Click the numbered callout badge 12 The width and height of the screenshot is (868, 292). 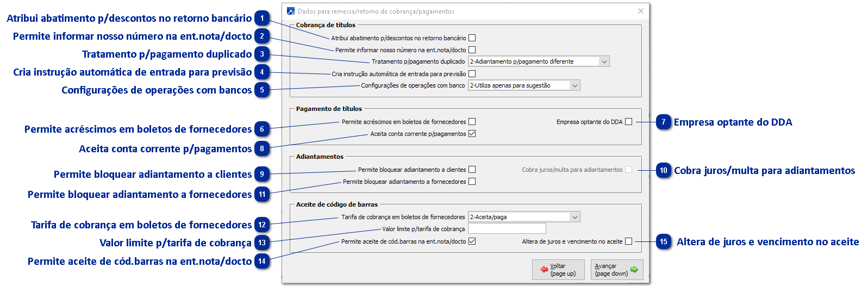point(262,225)
